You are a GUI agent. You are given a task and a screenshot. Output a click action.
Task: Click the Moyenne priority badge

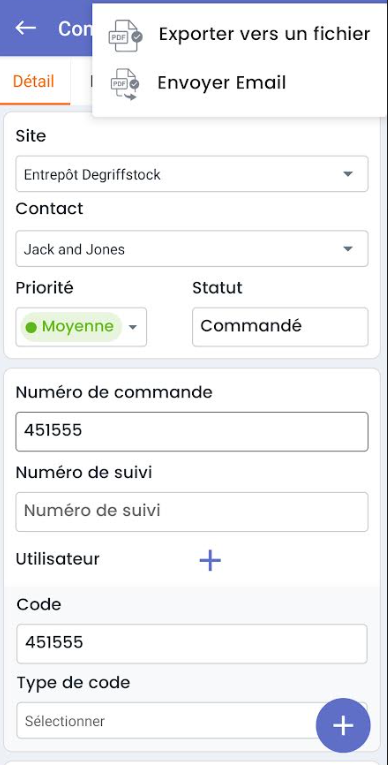[x=71, y=327]
